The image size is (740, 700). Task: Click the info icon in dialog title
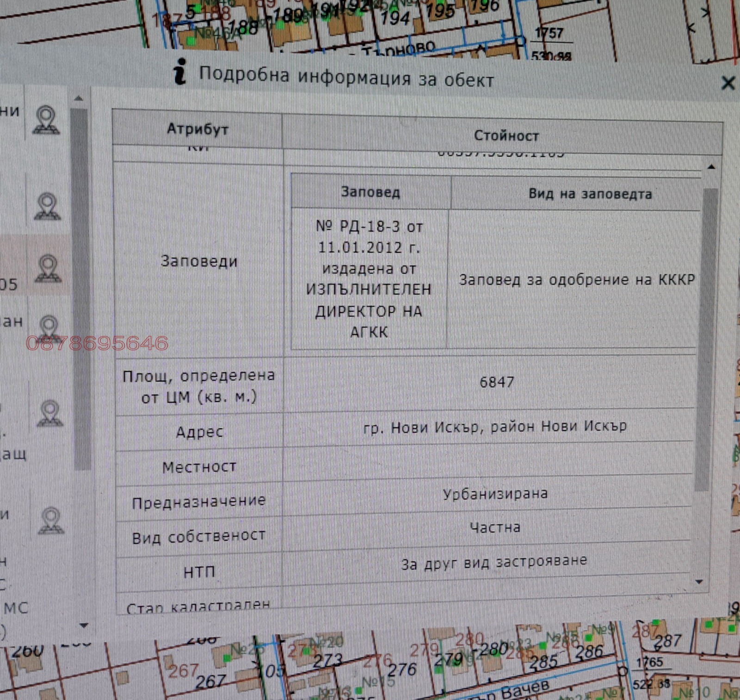180,72
